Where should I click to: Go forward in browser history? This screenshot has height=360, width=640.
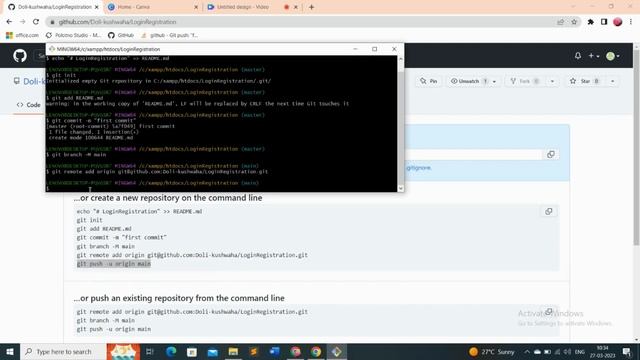click(22, 22)
